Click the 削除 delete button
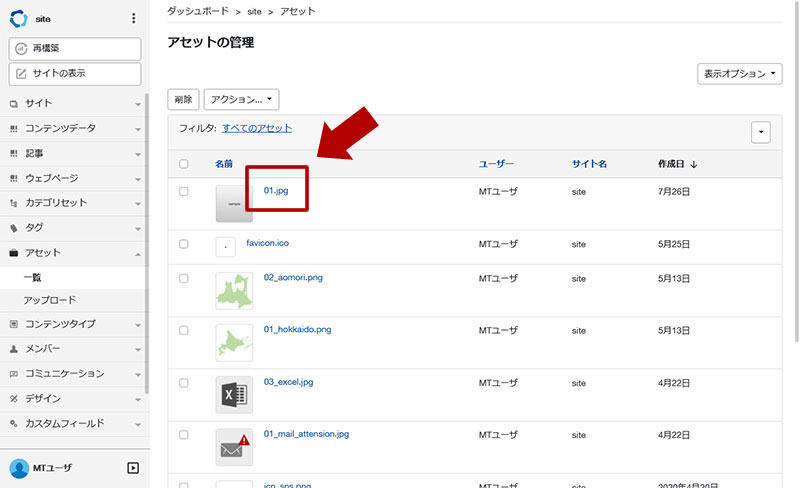800x488 pixels. (183, 100)
